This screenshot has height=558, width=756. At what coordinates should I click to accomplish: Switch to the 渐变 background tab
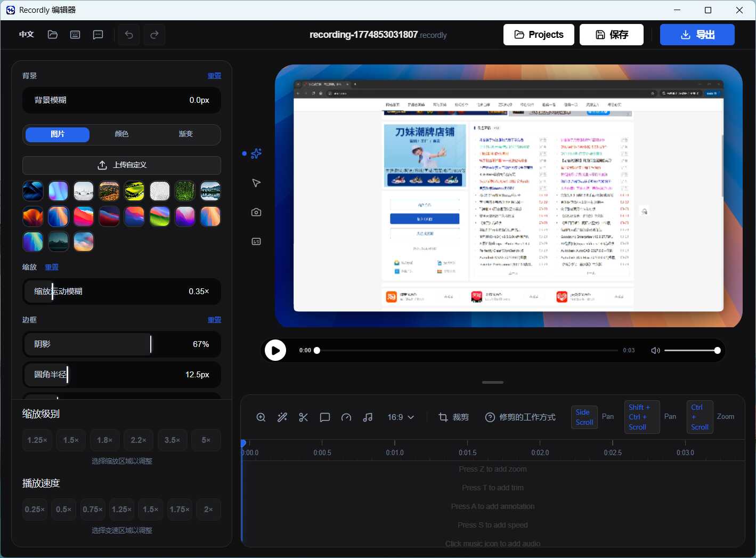[x=185, y=134]
